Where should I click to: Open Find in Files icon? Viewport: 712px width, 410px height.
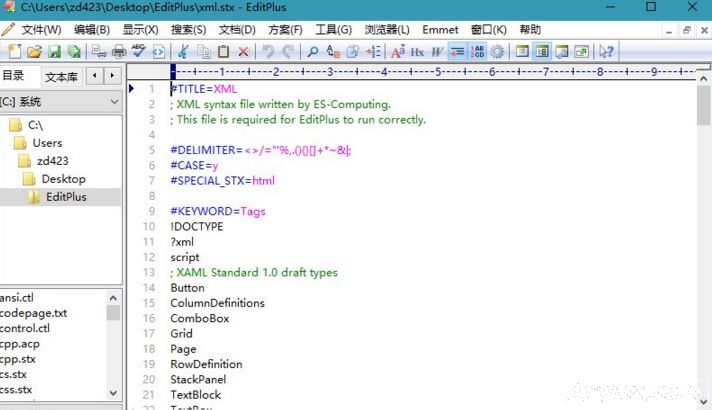coord(353,51)
